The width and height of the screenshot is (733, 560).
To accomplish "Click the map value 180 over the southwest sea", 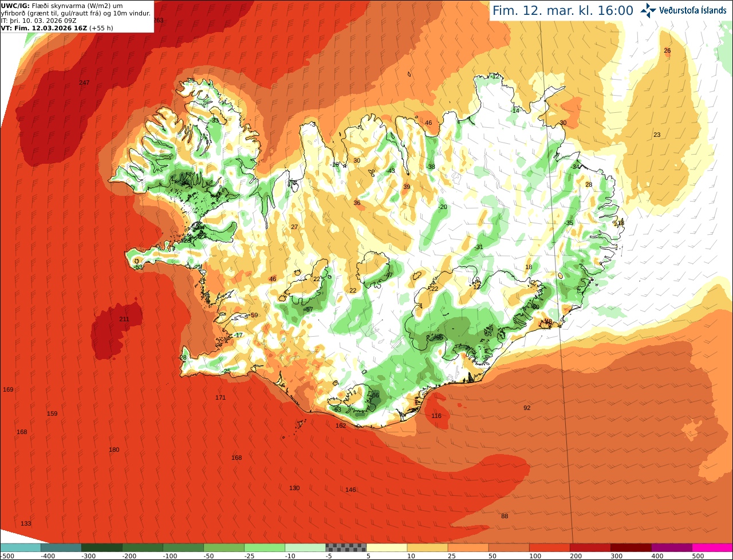I will 114,449.
